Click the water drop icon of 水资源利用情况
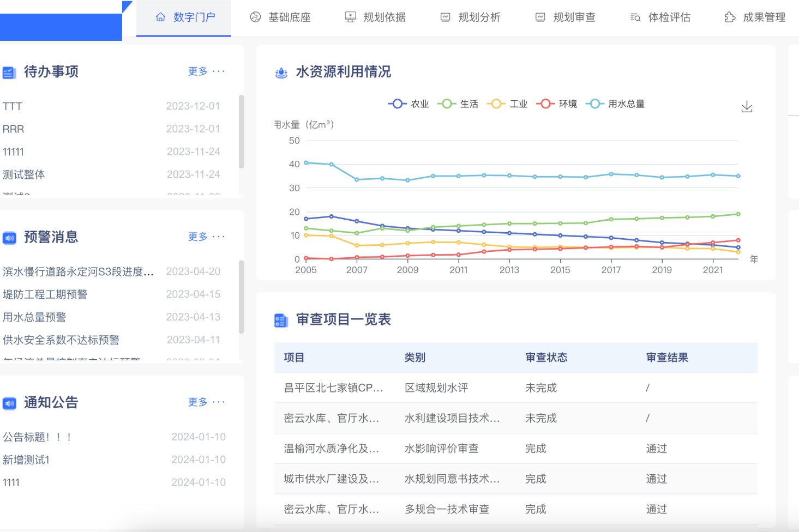Image resolution: width=799 pixels, height=532 pixels. 281,72
